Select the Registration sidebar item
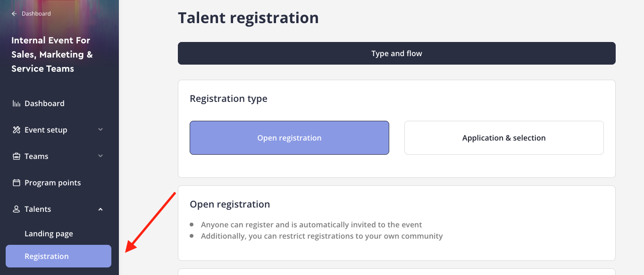Screen dimensions: 644x275 coord(59,256)
